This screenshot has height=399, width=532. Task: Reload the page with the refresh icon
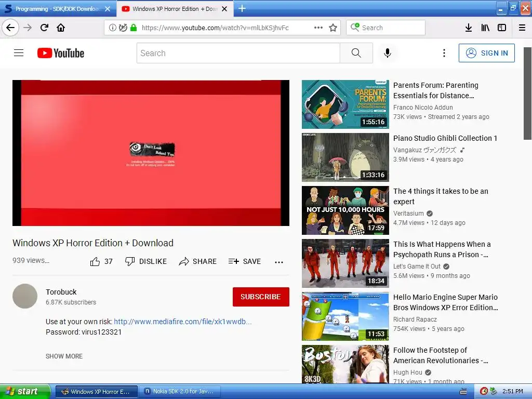[44, 28]
